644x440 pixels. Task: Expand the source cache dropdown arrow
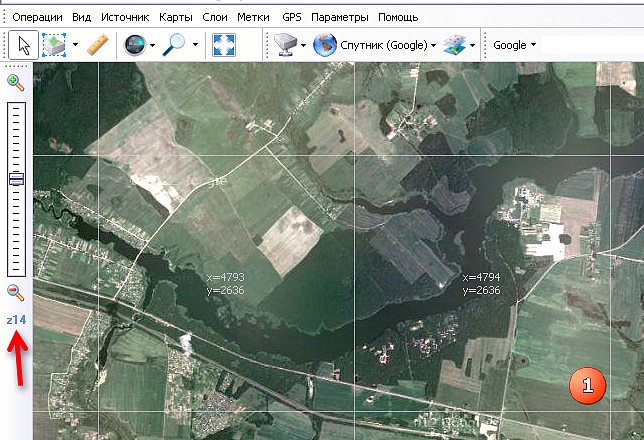[302, 45]
